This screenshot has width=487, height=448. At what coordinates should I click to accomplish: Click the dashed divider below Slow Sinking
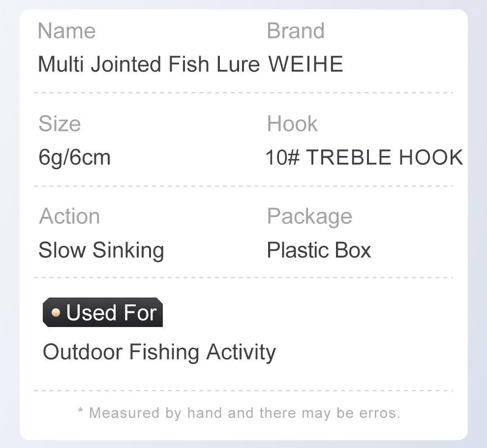point(243,278)
